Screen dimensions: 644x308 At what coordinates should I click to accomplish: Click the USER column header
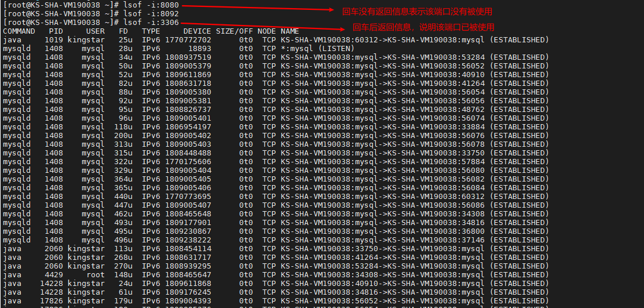(x=96, y=31)
